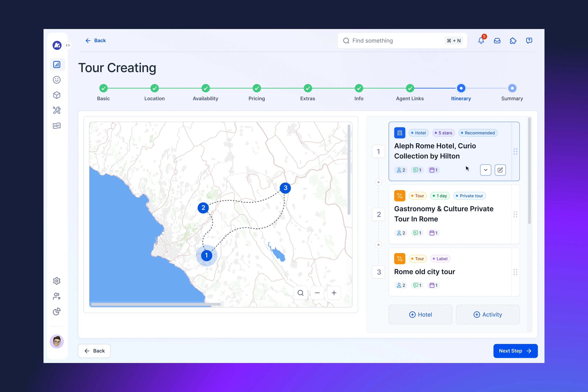Click plus inserter between items 2 and 3
The height and width of the screenshot is (392, 588).
[x=378, y=245]
